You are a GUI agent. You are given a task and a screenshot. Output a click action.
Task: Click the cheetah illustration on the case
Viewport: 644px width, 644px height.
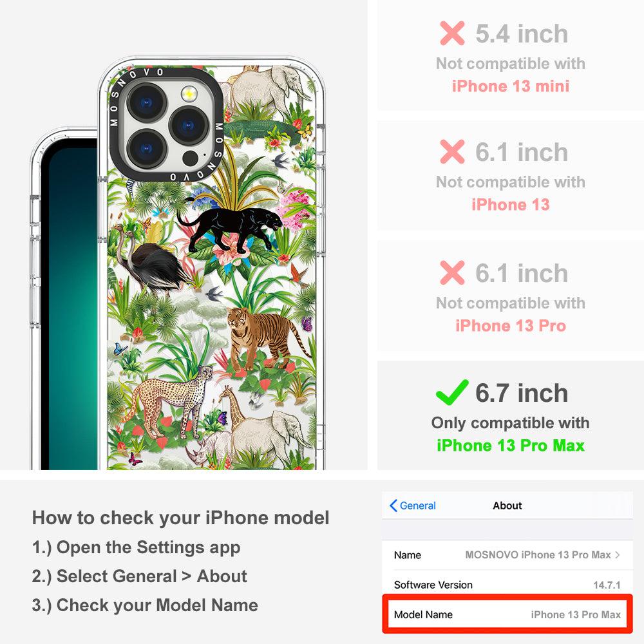[168, 402]
